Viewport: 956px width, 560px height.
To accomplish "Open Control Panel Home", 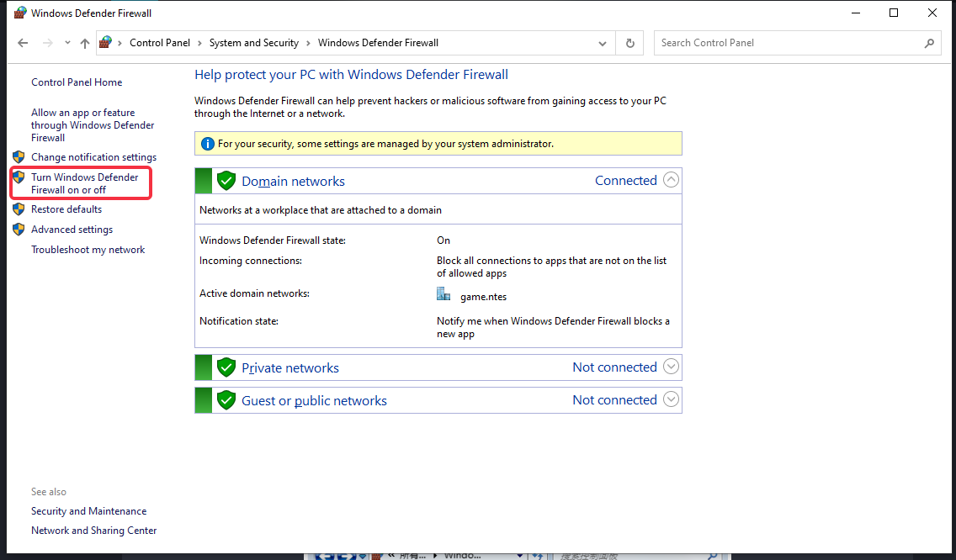I will (77, 82).
